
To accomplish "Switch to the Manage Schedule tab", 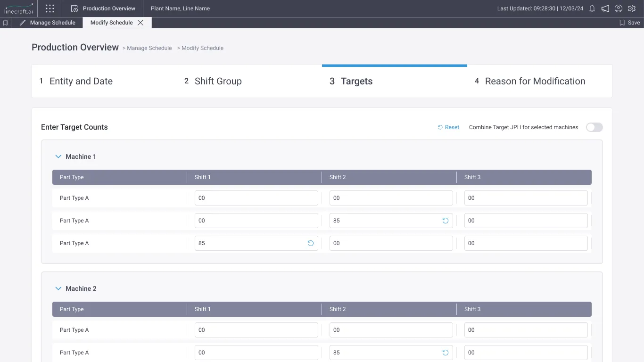I will pyautogui.click(x=47, y=23).
